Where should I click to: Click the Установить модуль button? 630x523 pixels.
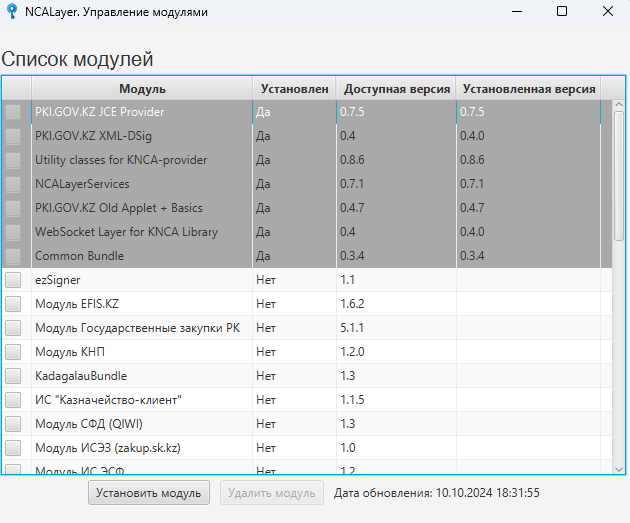click(x=149, y=493)
